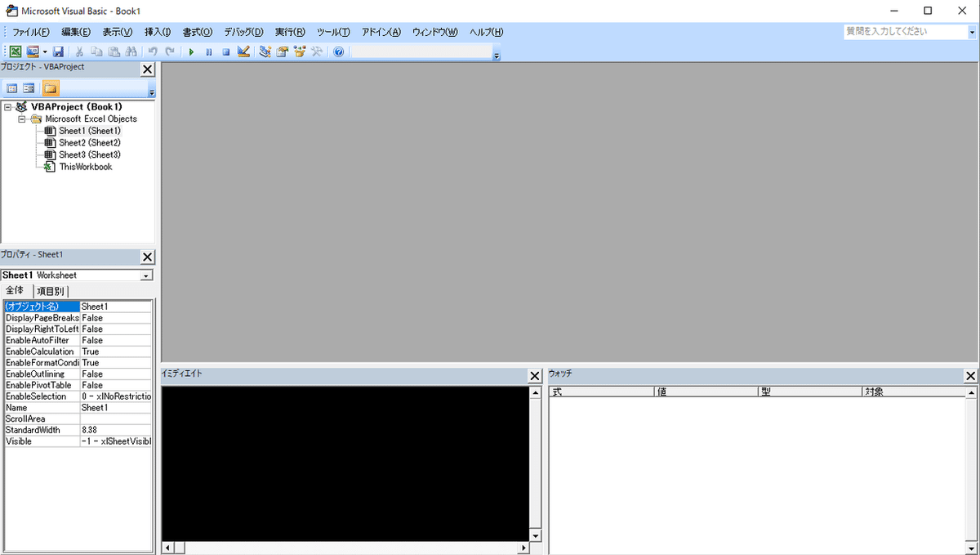Click the blue Help question mark icon
The image size is (980, 555).
(339, 51)
